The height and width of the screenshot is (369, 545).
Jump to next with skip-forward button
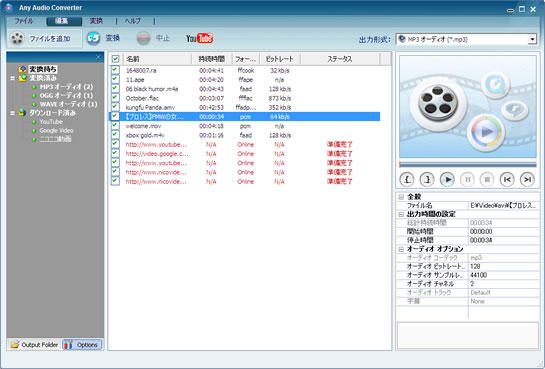point(527,179)
